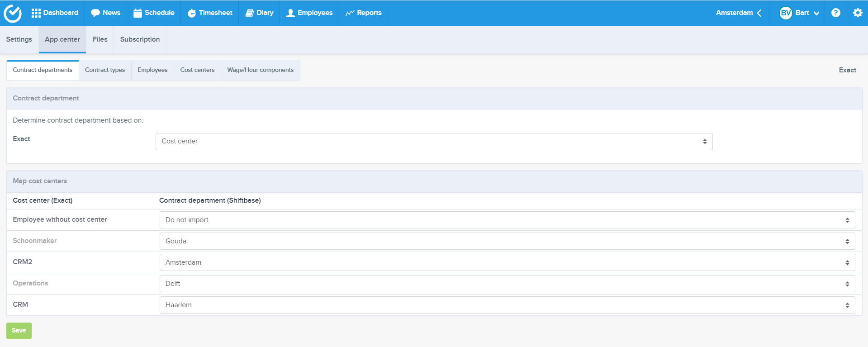The width and height of the screenshot is (868, 347).
Task: Open the Reports page
Action: tap(364, 13)
